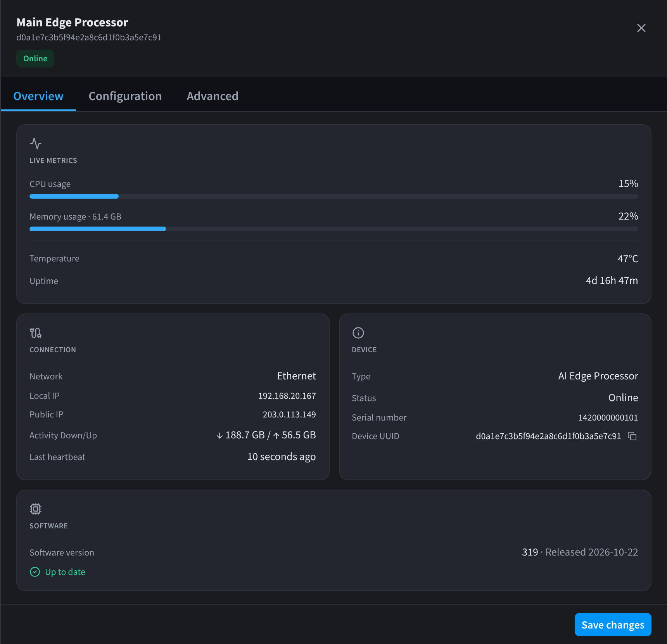The image size is (667, 644).
Task: Click the Connection cable icon
Action: click(x=36, y=333)
